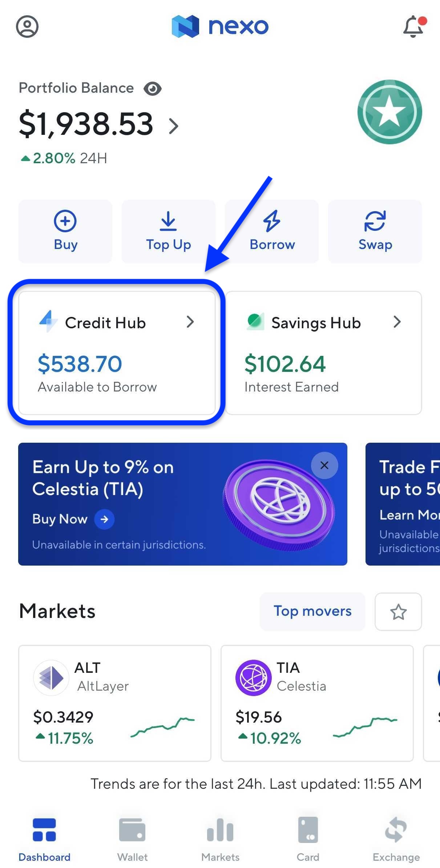Open the Swap icon
Screen dimensions: 440x868
[375, 221]
